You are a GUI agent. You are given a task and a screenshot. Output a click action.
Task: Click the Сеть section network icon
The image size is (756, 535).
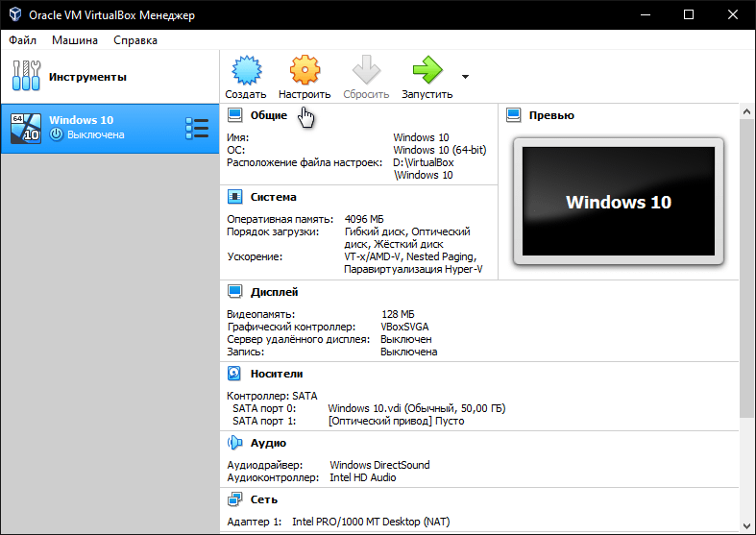pyautogui.click(x=234, y=499)
